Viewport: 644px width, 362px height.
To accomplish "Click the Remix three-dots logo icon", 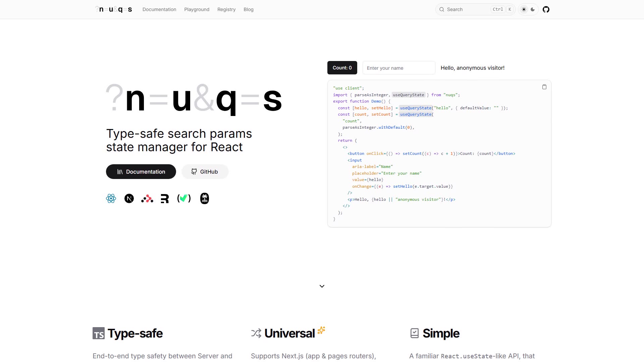I will coord(147,199).
